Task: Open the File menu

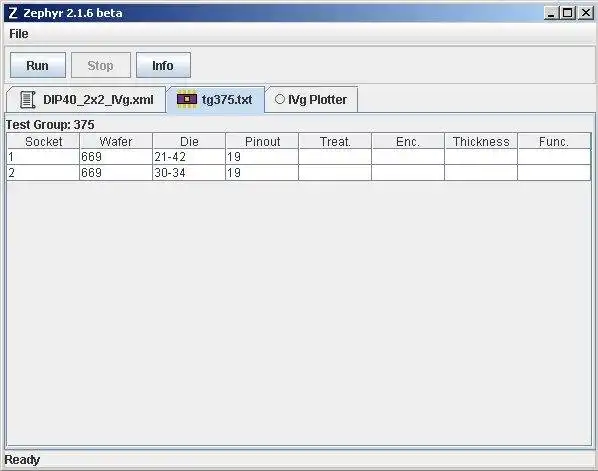Action: pos(19,34)
